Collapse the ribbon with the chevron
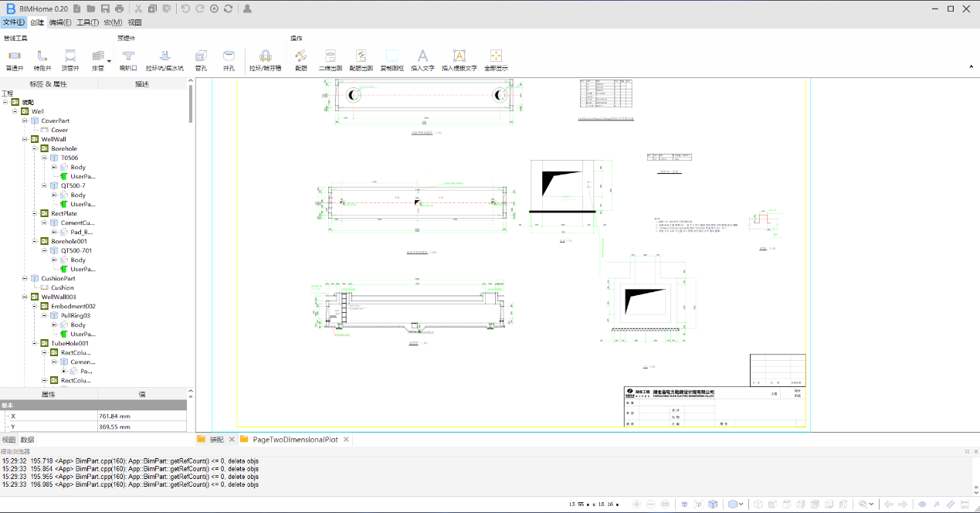This screenshot has height=513, width=980. click(971, 67)
